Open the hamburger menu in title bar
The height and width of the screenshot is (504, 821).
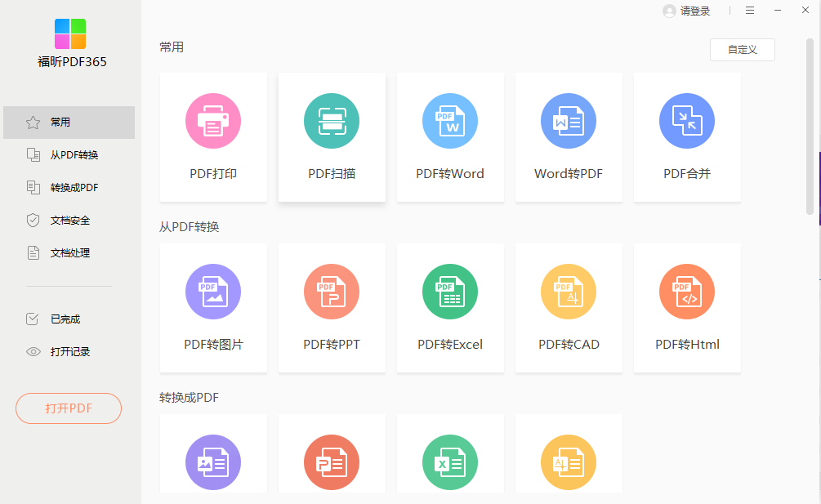point(749,11)
